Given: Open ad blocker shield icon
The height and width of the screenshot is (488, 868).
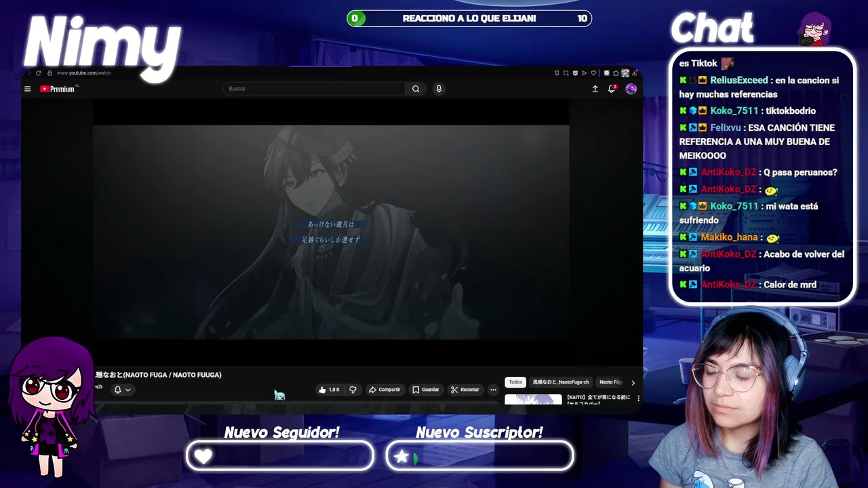Looking at the screenshot, I should tap(575, 73).
